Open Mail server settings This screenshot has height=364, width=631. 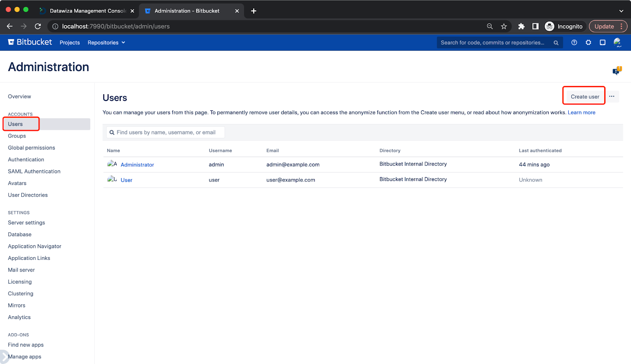(x=21, y=270)
